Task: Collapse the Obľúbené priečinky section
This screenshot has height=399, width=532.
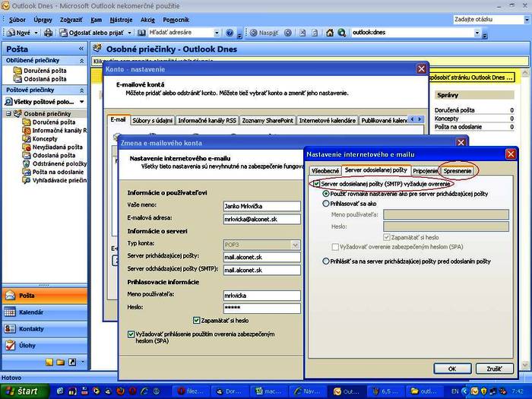Action: point(82,61)
